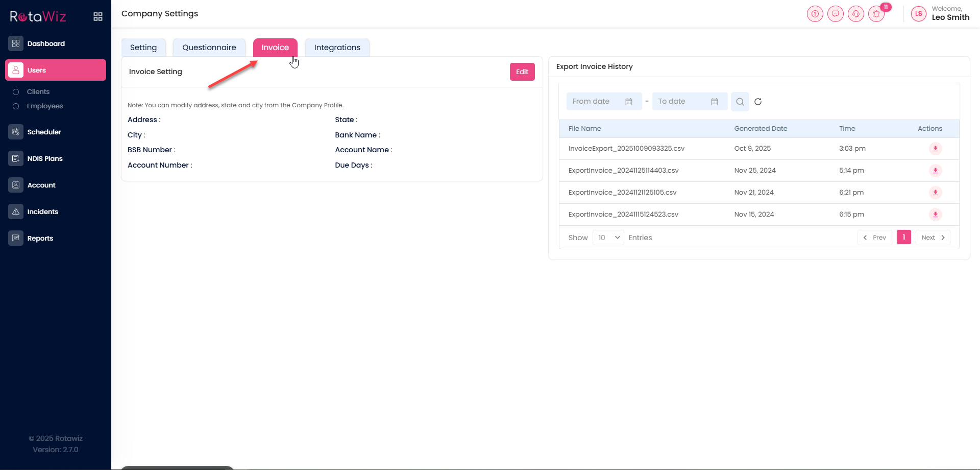
Task: Toggle the sidebar grid menu icon
Action: tap(98, 17)
